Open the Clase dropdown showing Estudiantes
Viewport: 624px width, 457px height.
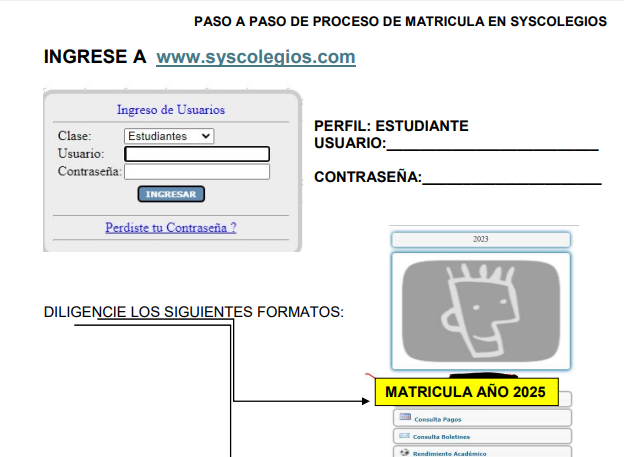coord(168,136)
